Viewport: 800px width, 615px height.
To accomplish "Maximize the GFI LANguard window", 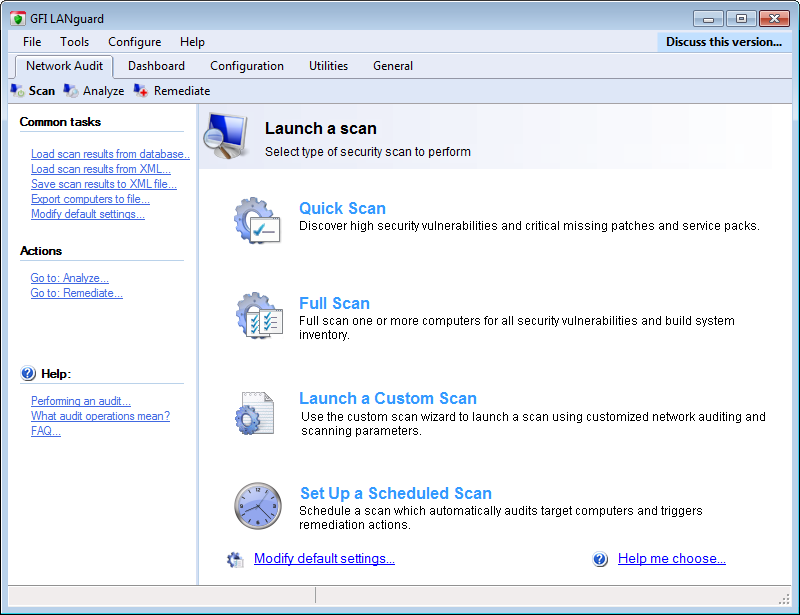I will pos(741,19).
